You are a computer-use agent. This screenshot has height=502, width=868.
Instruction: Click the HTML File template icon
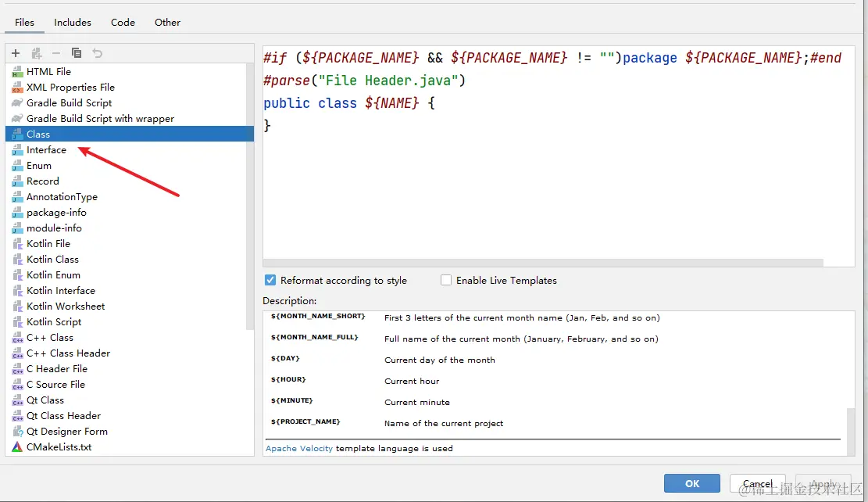point(17,71)
